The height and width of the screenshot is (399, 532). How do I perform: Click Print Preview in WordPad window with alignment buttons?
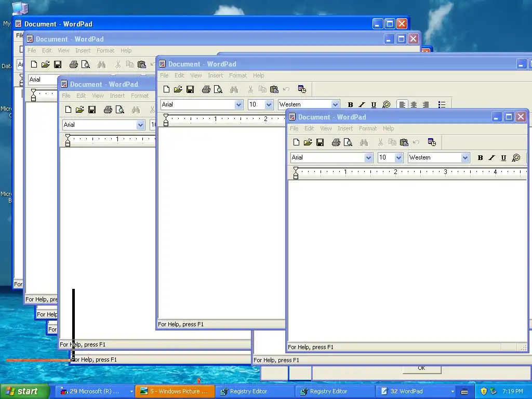click(218, 89)
